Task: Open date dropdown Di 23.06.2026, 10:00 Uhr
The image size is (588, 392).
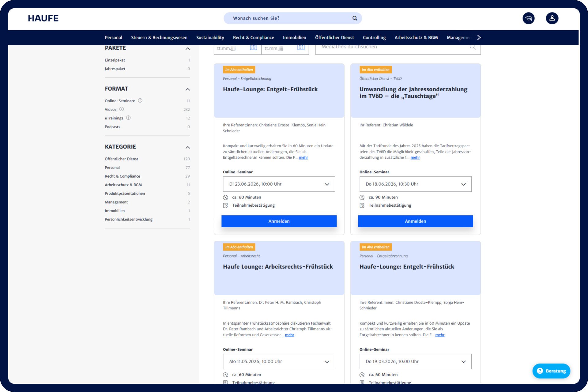Action: pos(279,184)
